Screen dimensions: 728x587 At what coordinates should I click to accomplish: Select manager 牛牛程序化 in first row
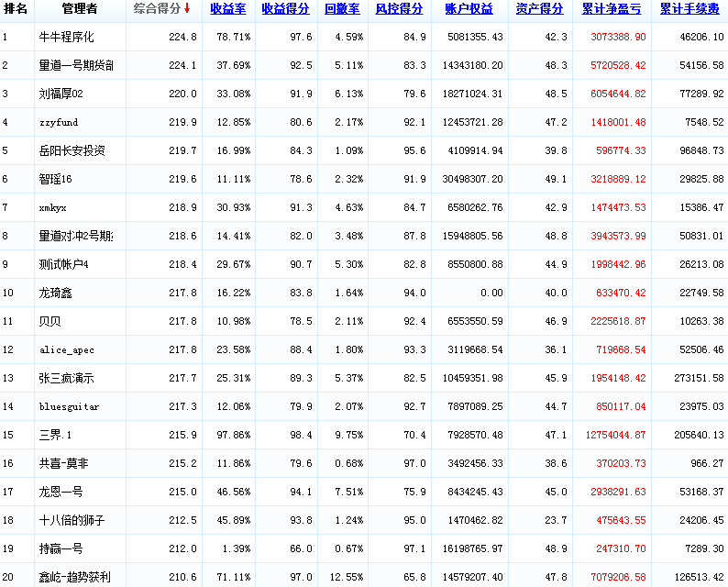point(67,38)
